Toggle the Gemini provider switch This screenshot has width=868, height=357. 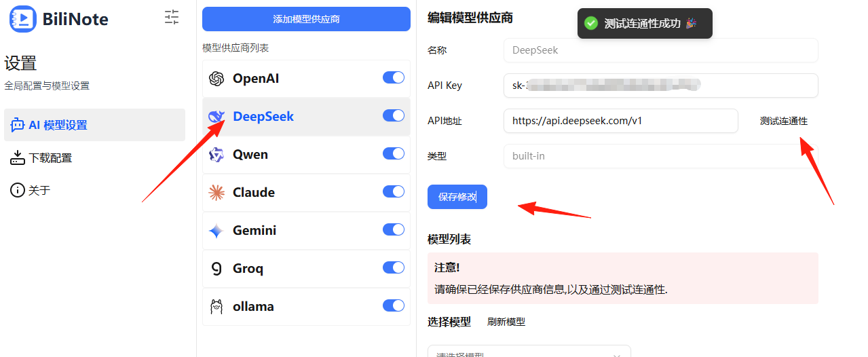click(x=394, y=230)
